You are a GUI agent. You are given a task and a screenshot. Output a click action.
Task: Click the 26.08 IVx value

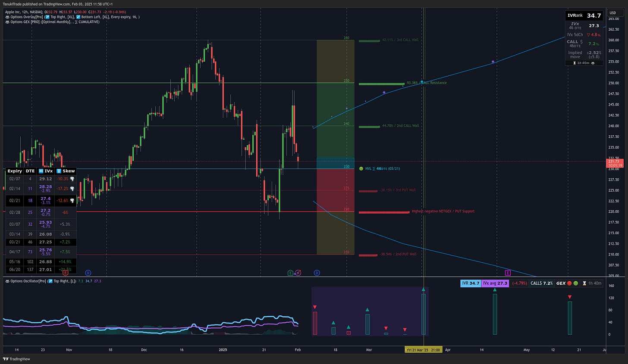click(45, 234)
